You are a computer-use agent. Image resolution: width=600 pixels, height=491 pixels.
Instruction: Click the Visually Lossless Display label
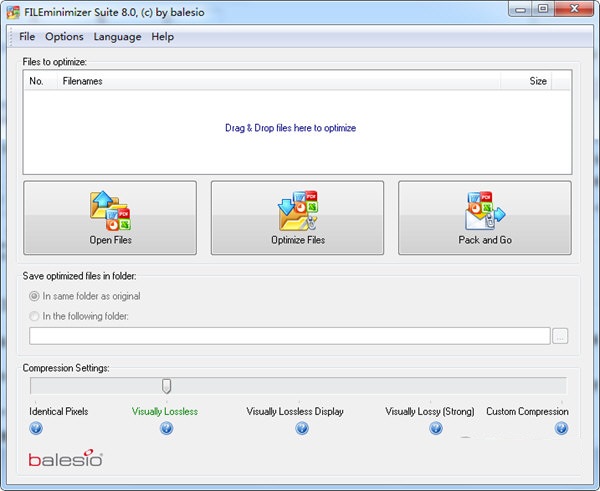point(295,411)
